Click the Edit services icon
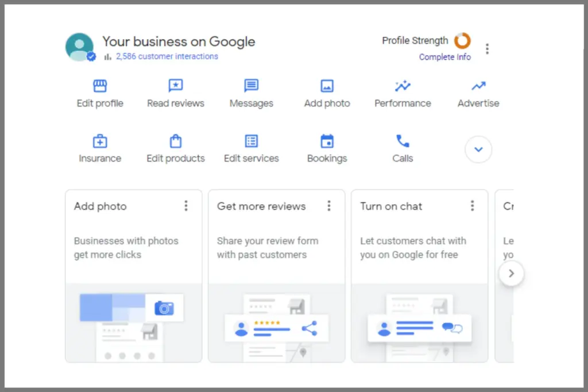The image size is (588, 392). click(x=252, y=140)
